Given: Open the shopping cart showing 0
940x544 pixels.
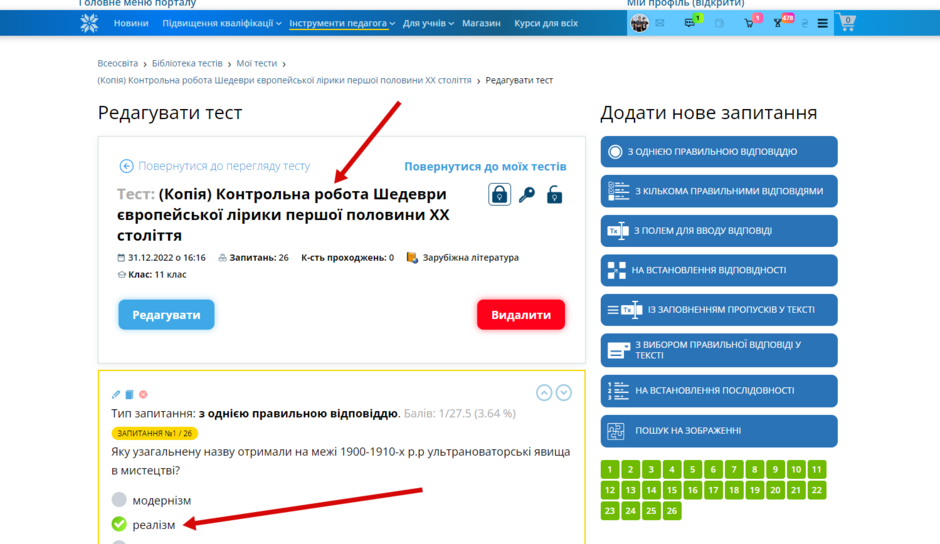Looking at the screenshot, I should click(846, 23).
